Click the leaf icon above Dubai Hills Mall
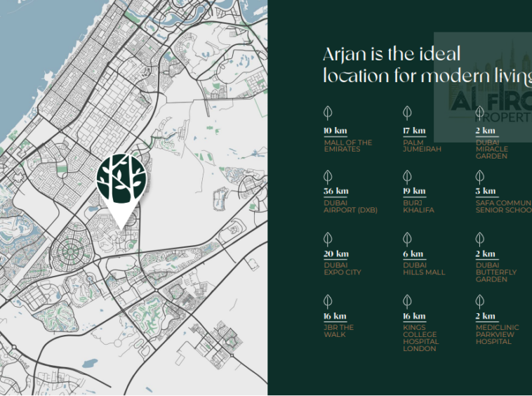 (x=407, y=239)
